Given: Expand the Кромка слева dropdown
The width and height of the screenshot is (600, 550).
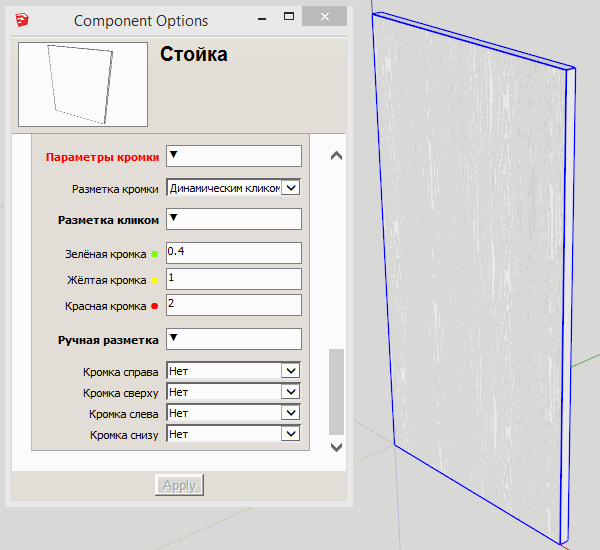Looking at the screenshot, I should (291, 413).
